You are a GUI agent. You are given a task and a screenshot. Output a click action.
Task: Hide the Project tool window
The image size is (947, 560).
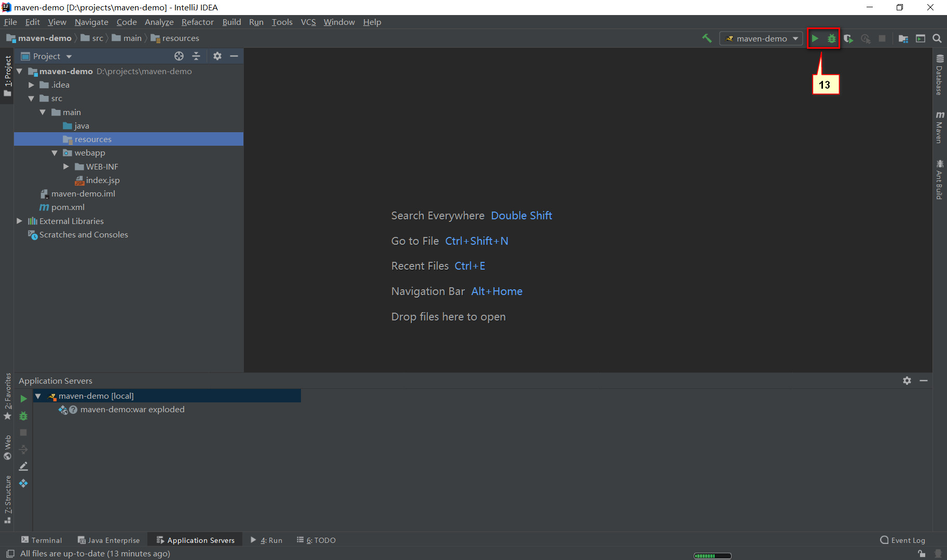234,56
